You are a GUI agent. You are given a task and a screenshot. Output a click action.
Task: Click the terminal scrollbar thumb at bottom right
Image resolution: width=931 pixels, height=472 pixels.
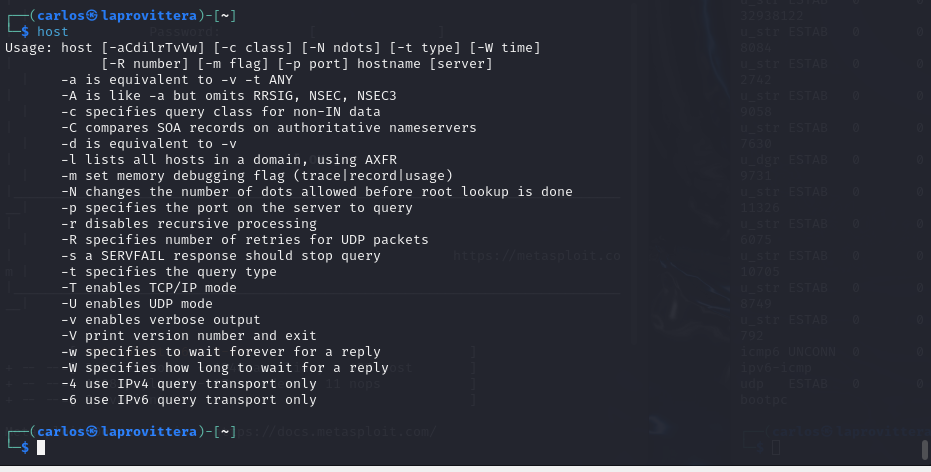pos(924,449)
